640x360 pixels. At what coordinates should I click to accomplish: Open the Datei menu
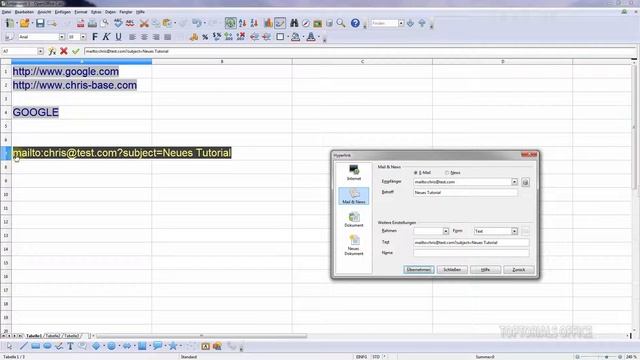click(x=6, y=12)
